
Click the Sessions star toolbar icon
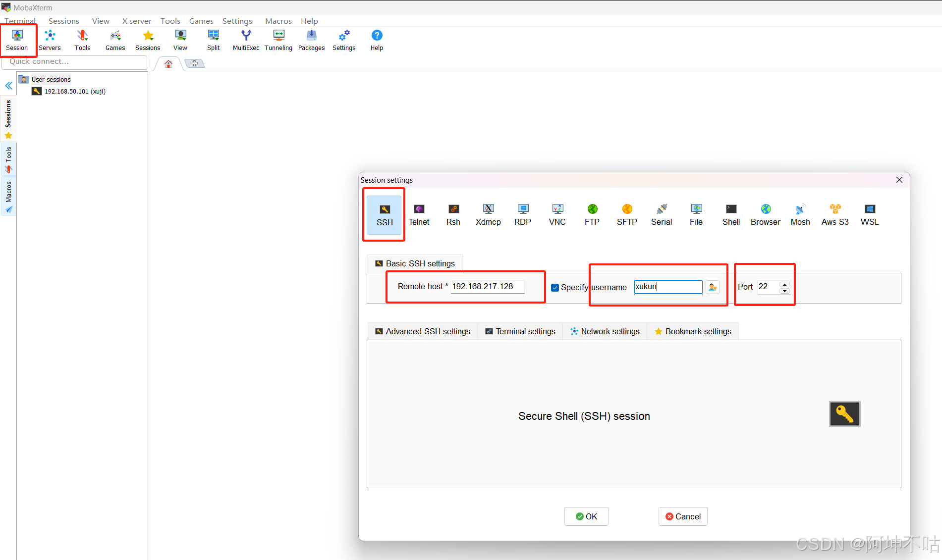tap(148, 40)
